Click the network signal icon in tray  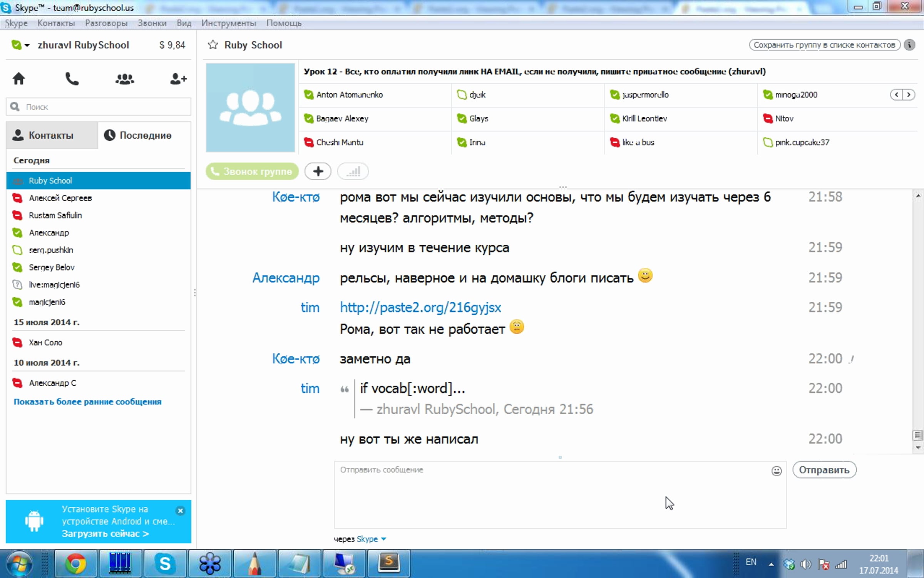(x=841, y=565)
